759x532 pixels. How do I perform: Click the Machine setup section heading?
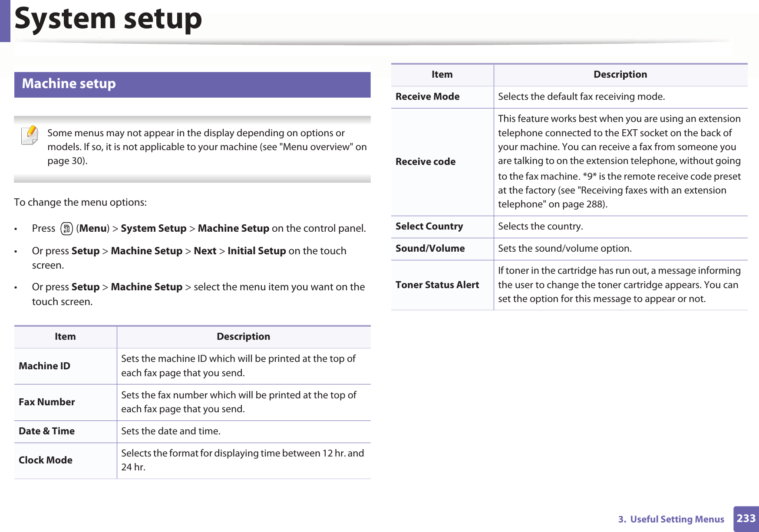[x=69, y=84]
